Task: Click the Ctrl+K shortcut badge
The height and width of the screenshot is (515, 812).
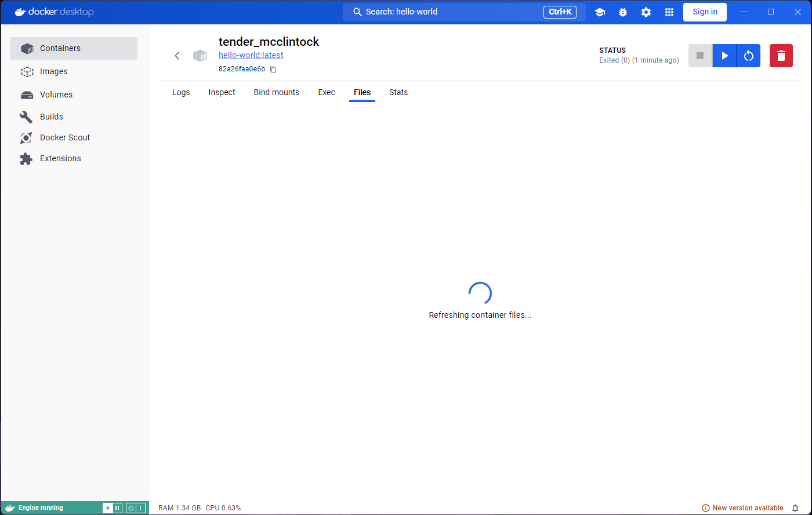Action: click(x=560, y=12)
